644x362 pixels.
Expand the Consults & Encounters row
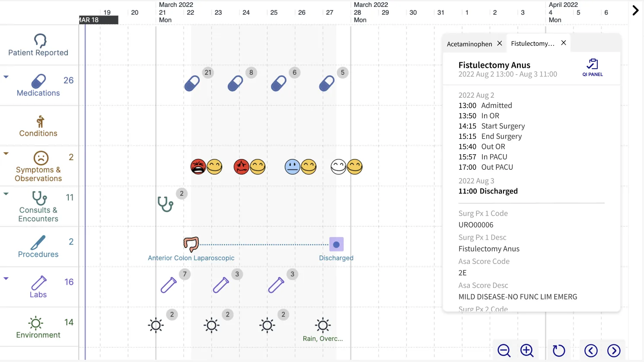(x=6, y=194)
